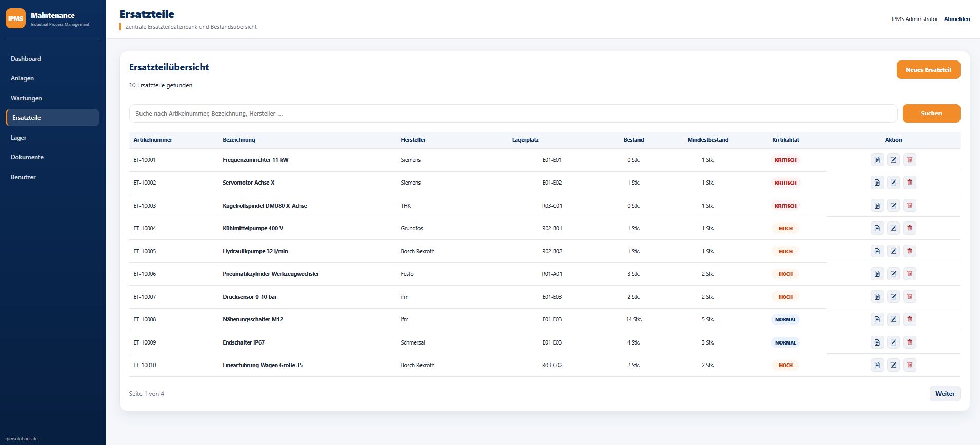Click the IPMS logo in the sidebar

point(15,18)
